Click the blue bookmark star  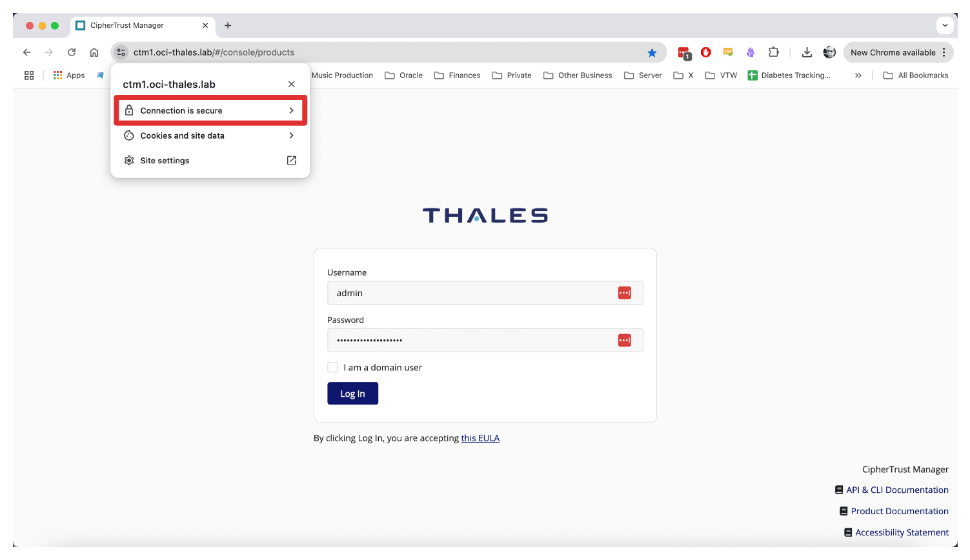652,53
